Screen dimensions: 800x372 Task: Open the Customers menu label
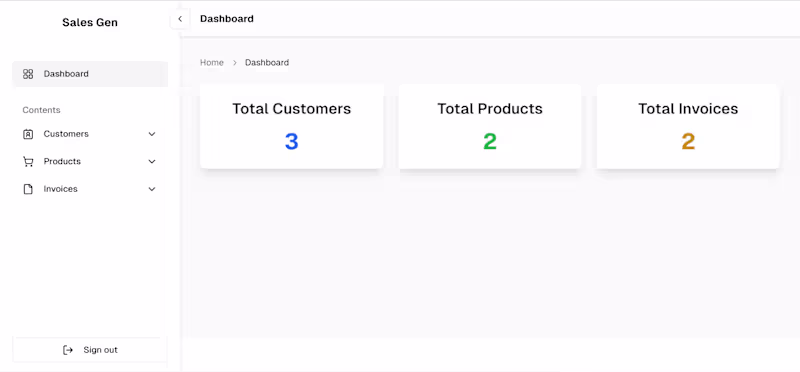click(66, 134)
